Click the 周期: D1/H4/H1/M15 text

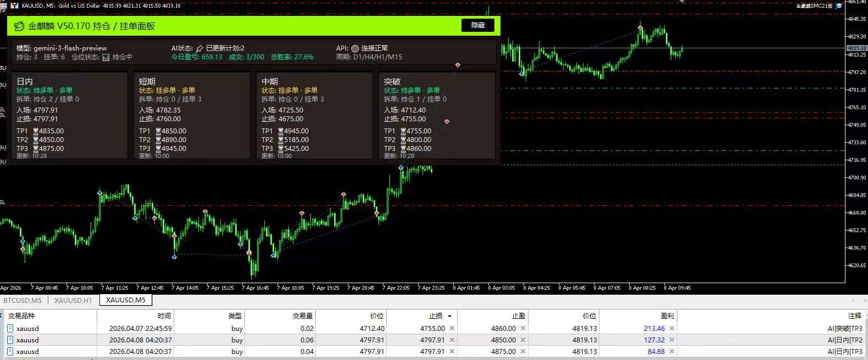369,57
